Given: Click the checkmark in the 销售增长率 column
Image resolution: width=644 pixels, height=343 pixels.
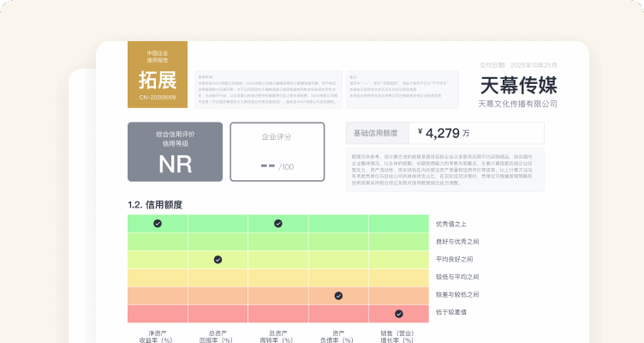Looking at the screenshot, I should 398,313.
